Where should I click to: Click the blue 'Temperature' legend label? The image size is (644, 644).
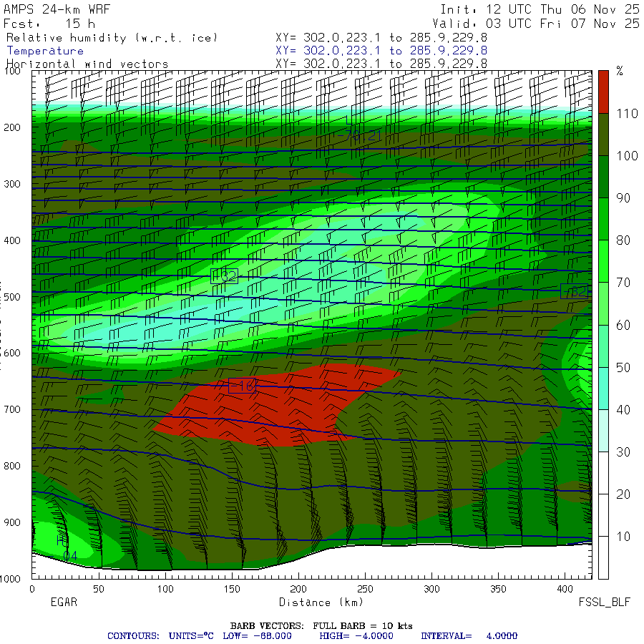(45, 51)
